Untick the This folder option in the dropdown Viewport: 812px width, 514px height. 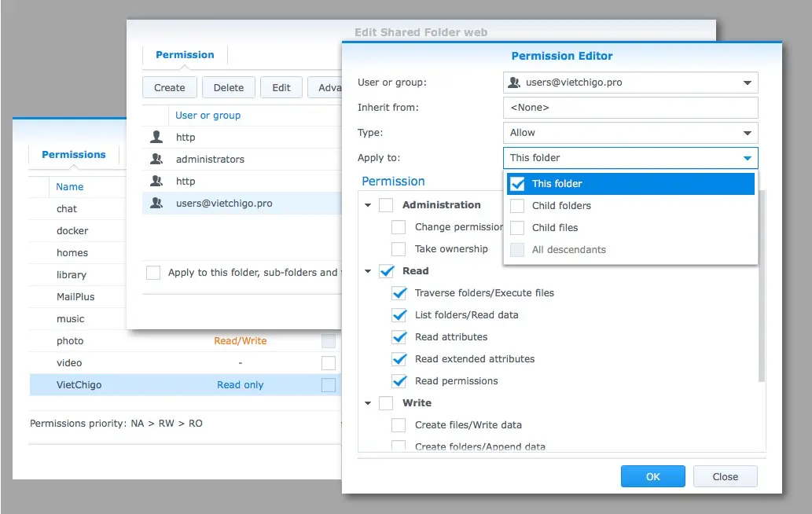tap(517, 184)
